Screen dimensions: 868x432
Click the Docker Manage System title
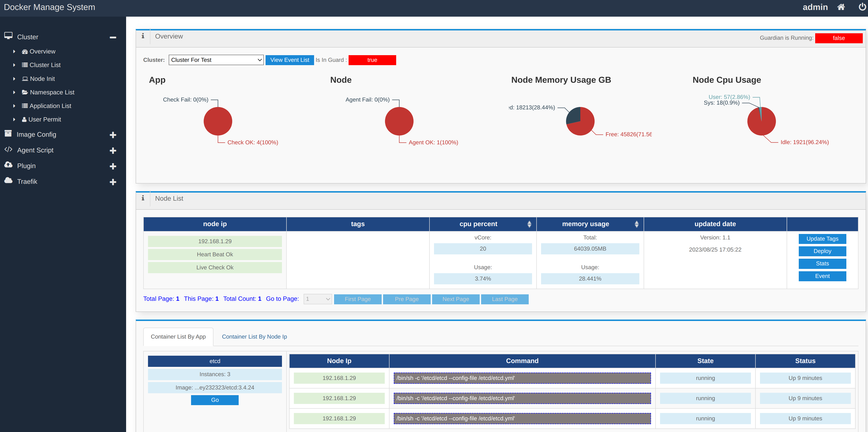(x=49, y=7)
